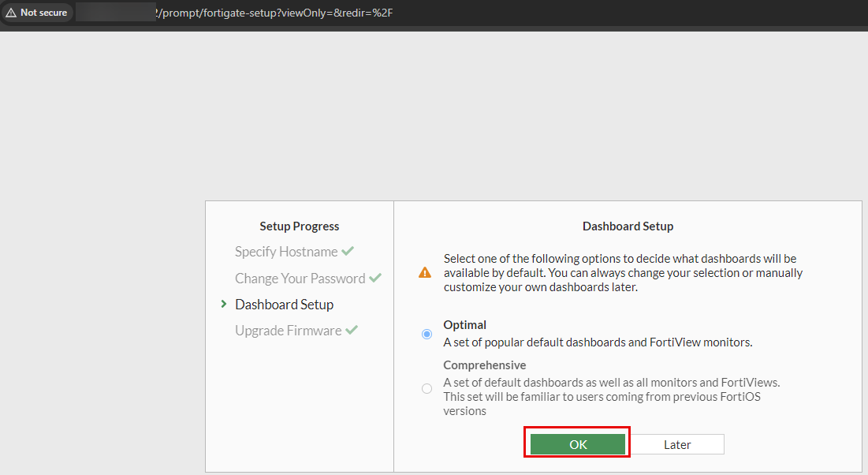Open the Change Your Password step

point(300,278)
